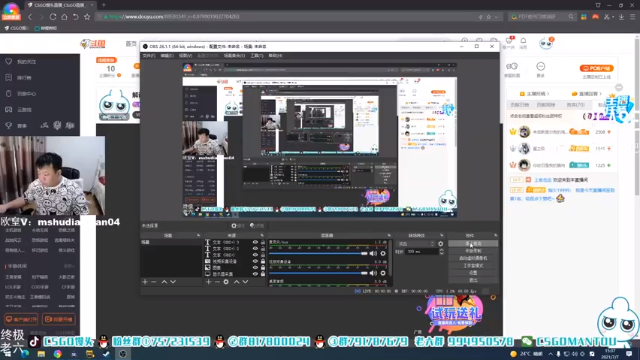The height and width of the screenshot is (360, 640).
Task: Adjust 麦克风/Aux volume slider
Action: coord(318,253)
